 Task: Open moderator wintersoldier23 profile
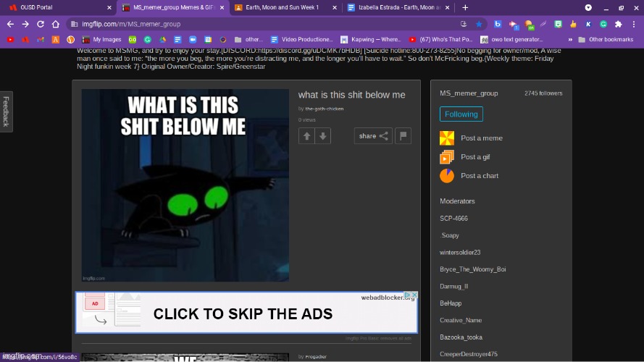460,253
